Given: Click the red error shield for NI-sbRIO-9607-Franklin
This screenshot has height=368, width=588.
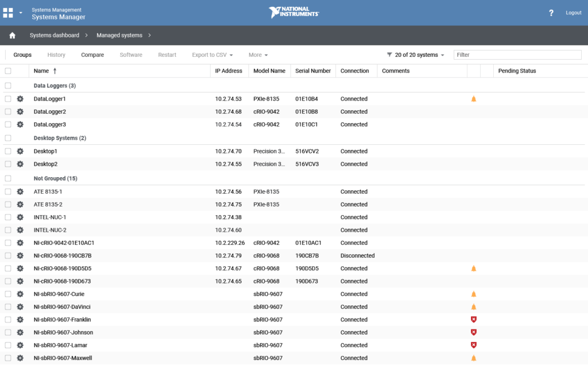Looking at the screenshot, I should tap(474, 320).
